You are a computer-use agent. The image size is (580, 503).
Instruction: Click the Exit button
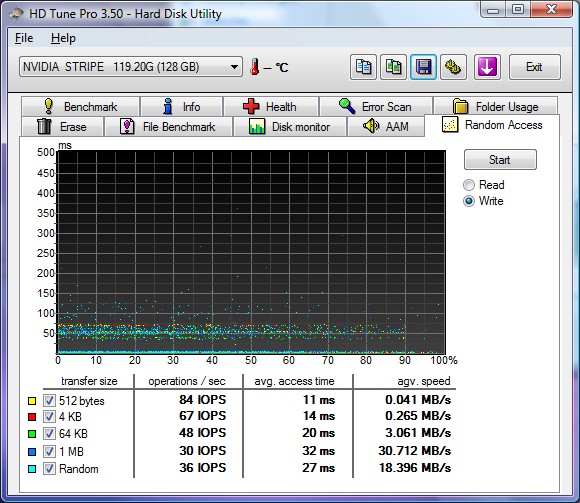[535, 67]
